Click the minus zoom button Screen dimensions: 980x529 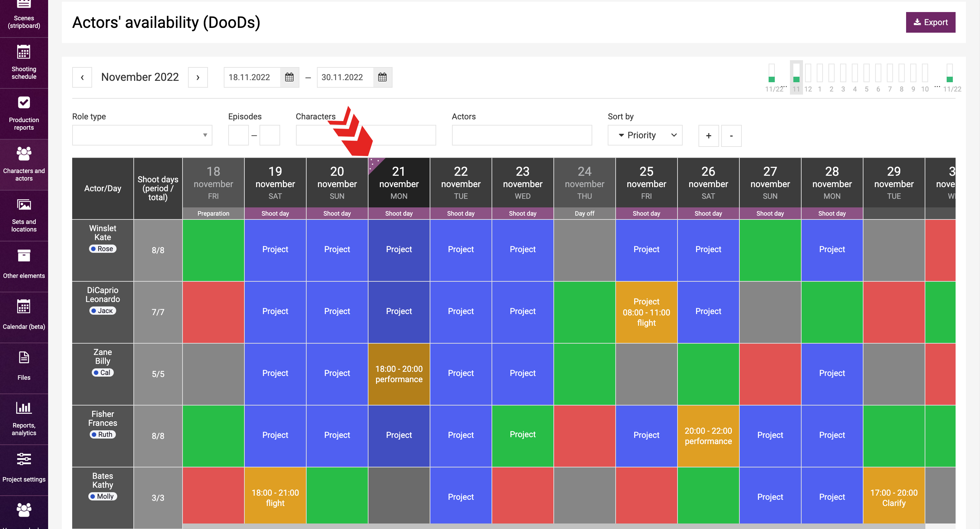tap(731, 136)
